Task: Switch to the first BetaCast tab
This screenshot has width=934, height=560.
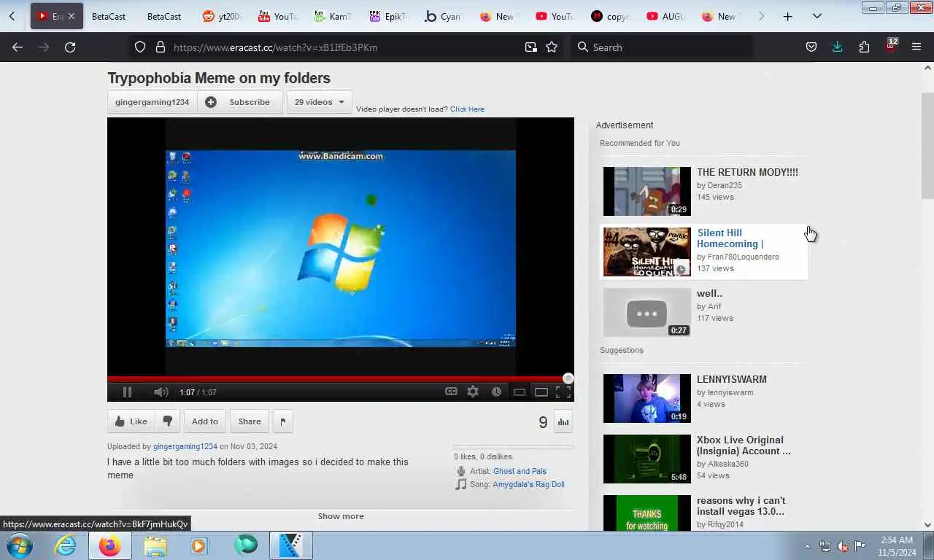Action: 109,16
